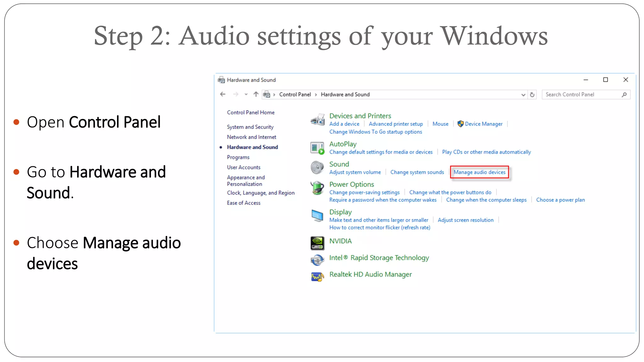644x362 pixels.
Task: Open Appearance and Personalization category
Action: pyautogui.click(x=246, y=181)
